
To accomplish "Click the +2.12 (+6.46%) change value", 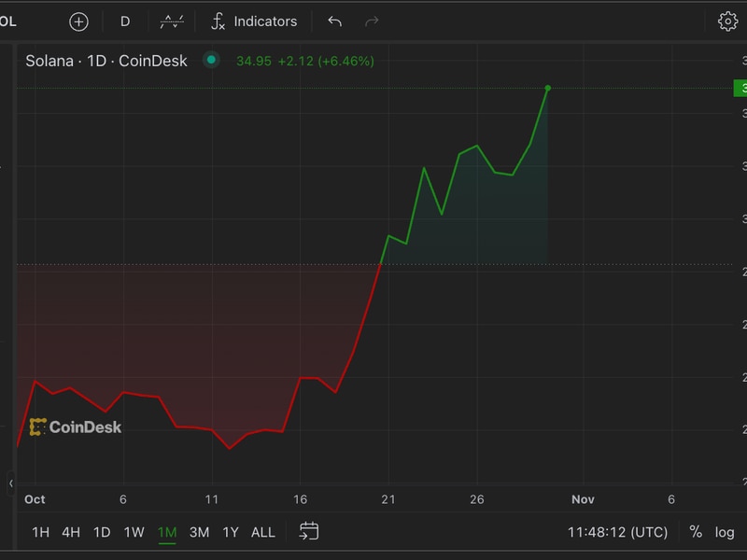I will tap(326, 62).
